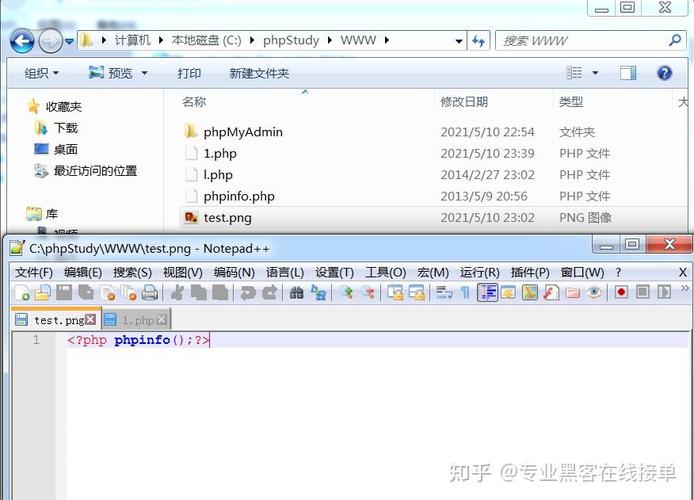The height and width of the screenshot is (500, 694).
Task: Expand the arrow next to 预览
Action: tap(144, 73)
